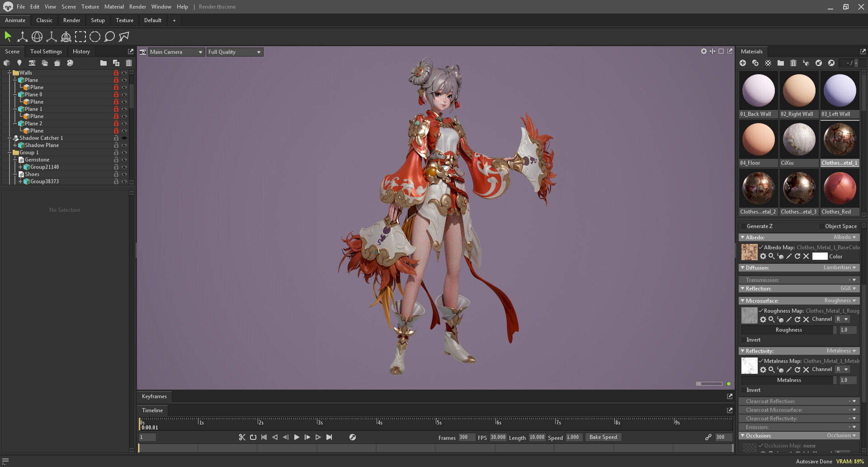Toggle visibility of Shadow Catcher 1
The height and width of the screenshot is (467, 868).
[x=124, y=138]
